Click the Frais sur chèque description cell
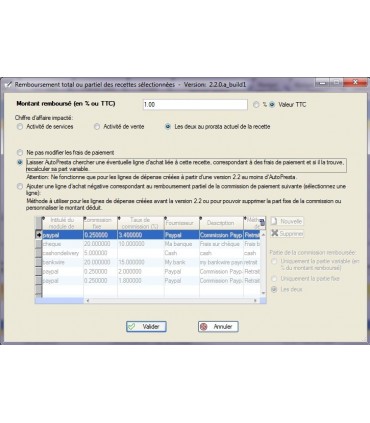The width and height of the screenshot is (370, 423). pos(221,244)
